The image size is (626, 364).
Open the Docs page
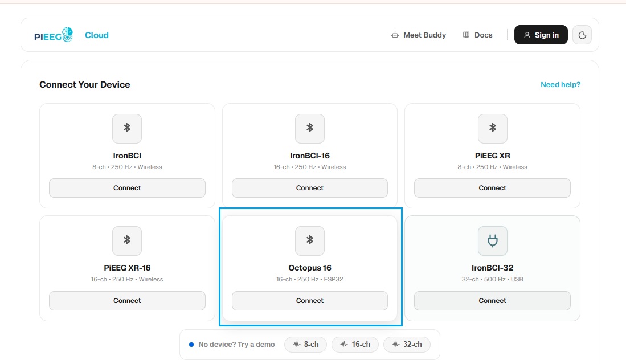pos(477,35)
